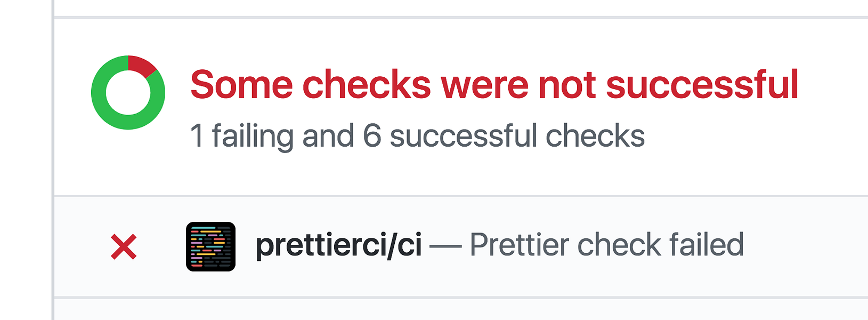Click 'Some checks were not successful' heading
868x320 pixels.
[494, 84]
